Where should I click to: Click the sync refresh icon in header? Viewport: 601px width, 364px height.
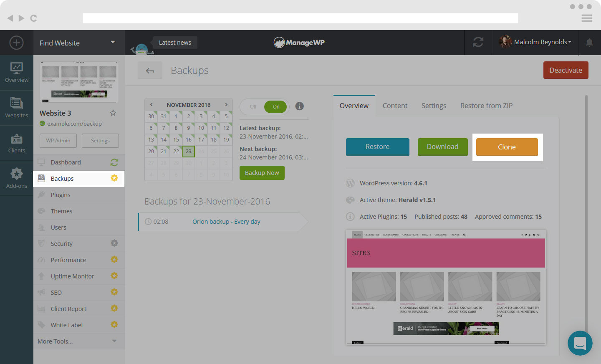478,42
